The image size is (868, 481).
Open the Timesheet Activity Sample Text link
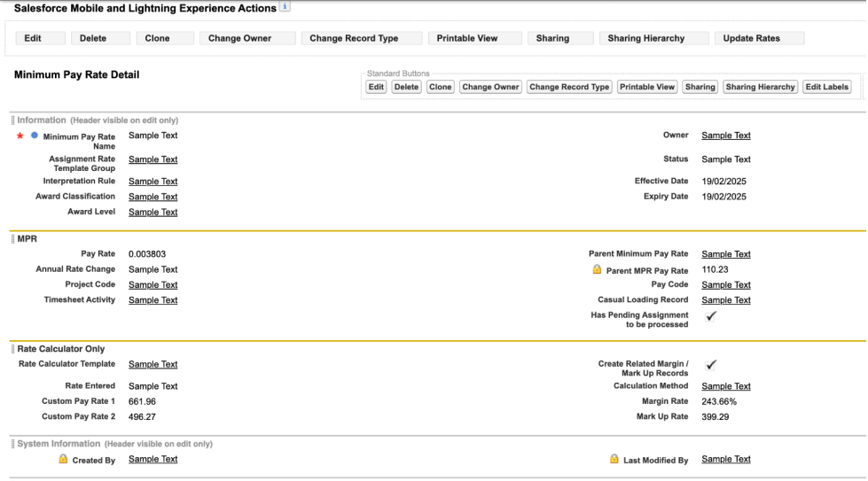click(x=152, y=300)
